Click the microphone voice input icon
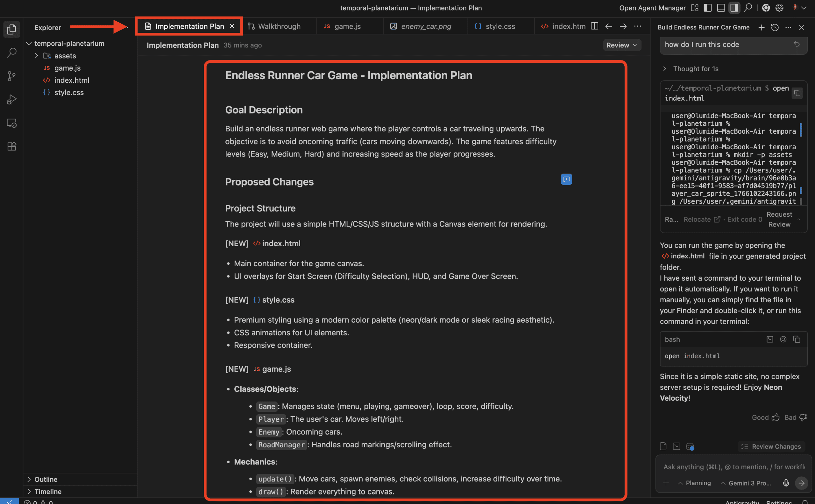The height and width of the screenshot is (504, 815). pyautogui.click(x=786, y=483)
